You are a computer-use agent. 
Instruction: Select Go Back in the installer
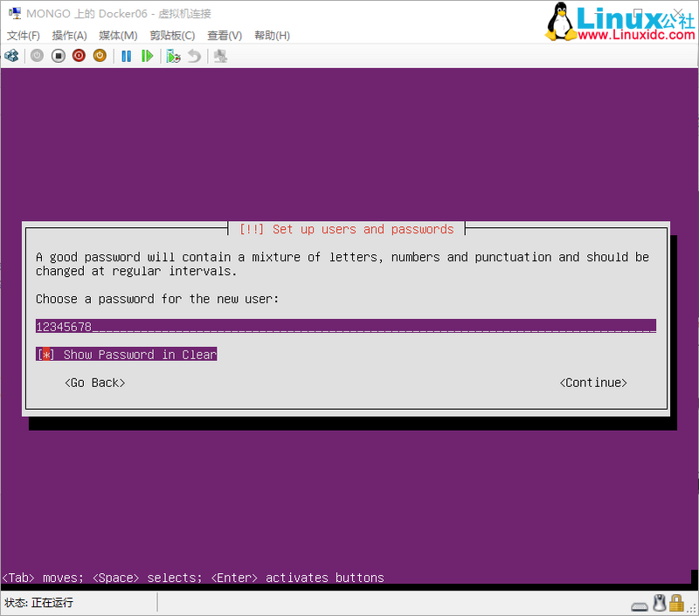(93, 383)
